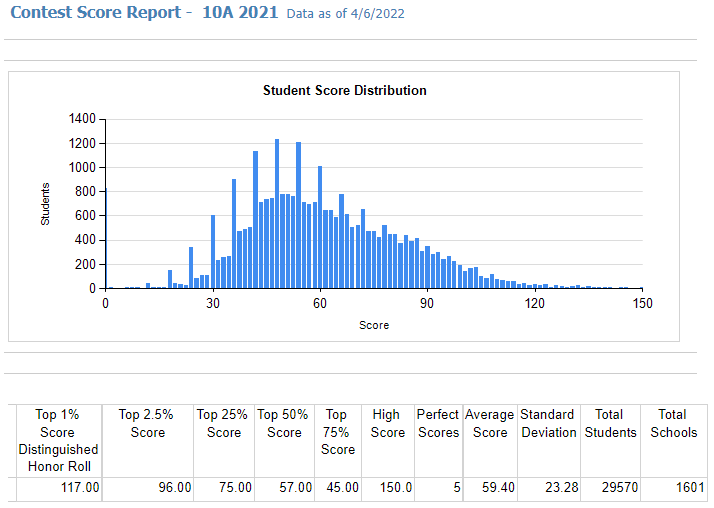Click the 90 x-axis tick label
Screen dimensions: 714x508
[427, 303]
